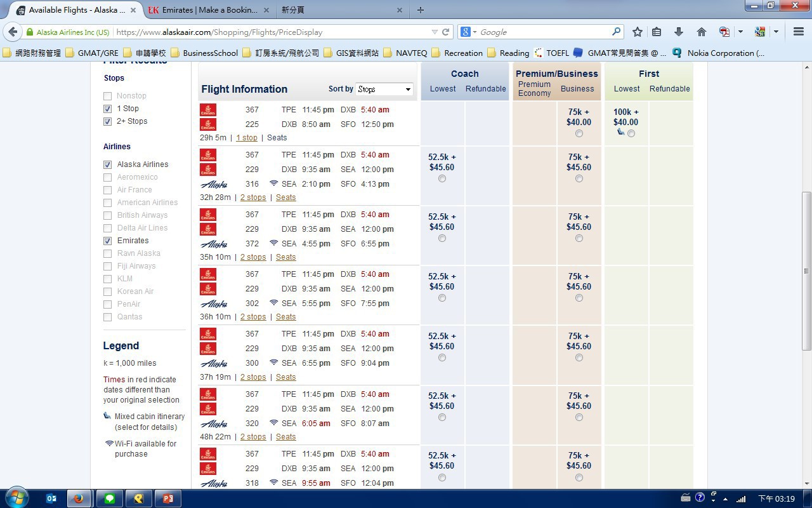Image resolution: width=812 pixels, height=508 pixels.
Task: Open PowerPoint from the taskbar
Action: tap(168, 498)
